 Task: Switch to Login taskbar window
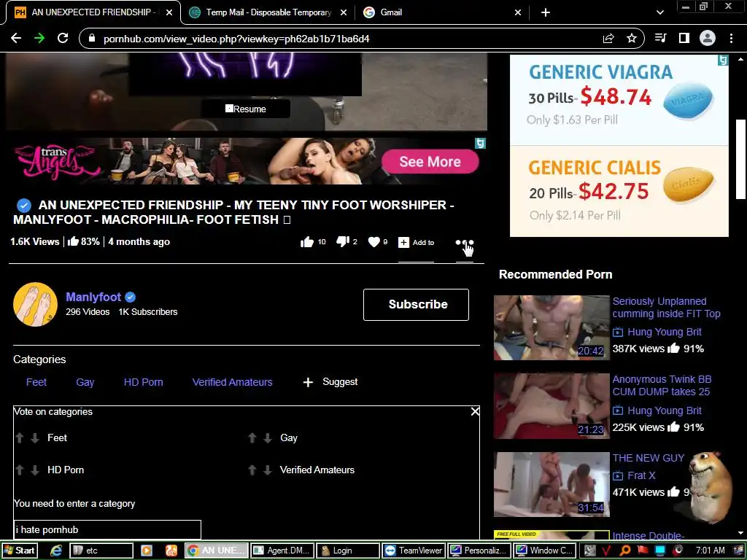(348, 551)
